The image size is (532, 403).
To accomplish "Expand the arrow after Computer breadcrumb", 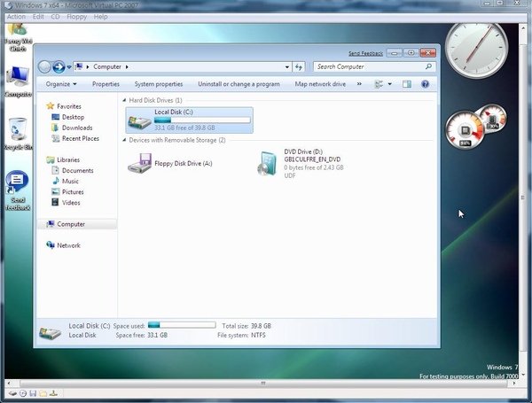I will [127, 67].
